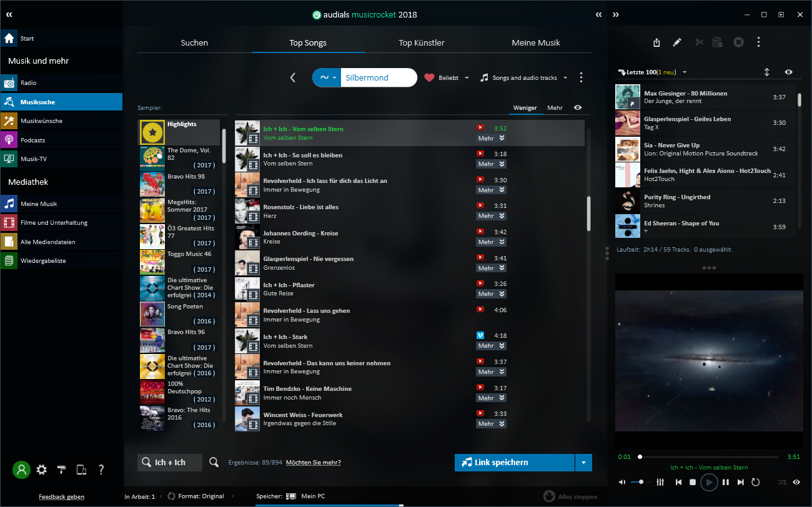Open the paint roller theme options

coord(61,470)
